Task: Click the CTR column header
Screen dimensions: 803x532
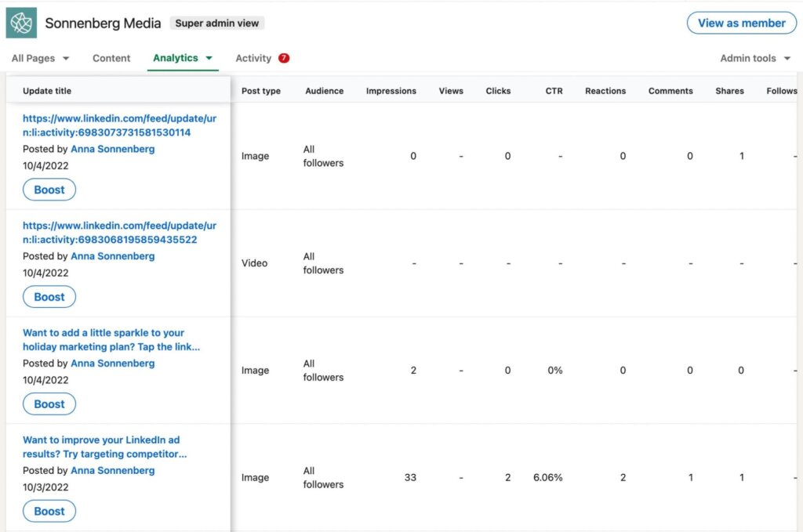Action: pos(554,91)
